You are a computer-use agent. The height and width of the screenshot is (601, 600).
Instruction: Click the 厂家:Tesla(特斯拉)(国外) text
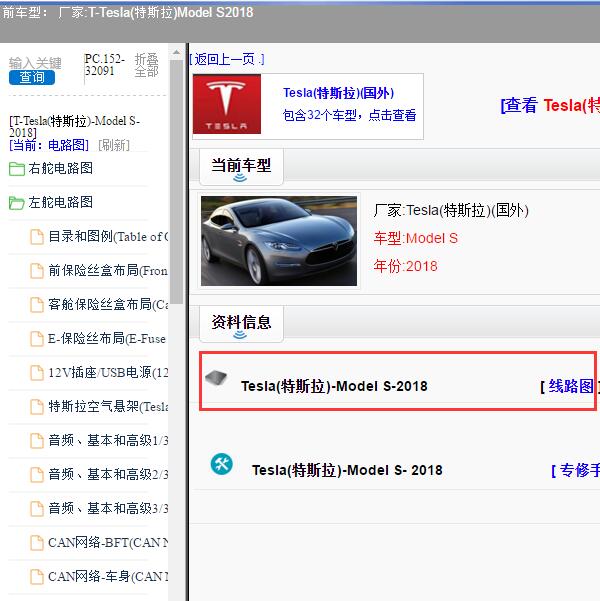(451, 210)
